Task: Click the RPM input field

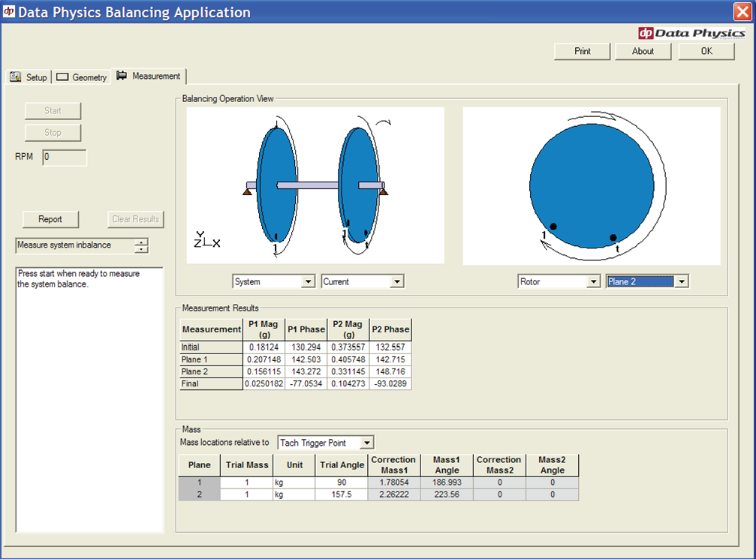Action: click(65, 157)
